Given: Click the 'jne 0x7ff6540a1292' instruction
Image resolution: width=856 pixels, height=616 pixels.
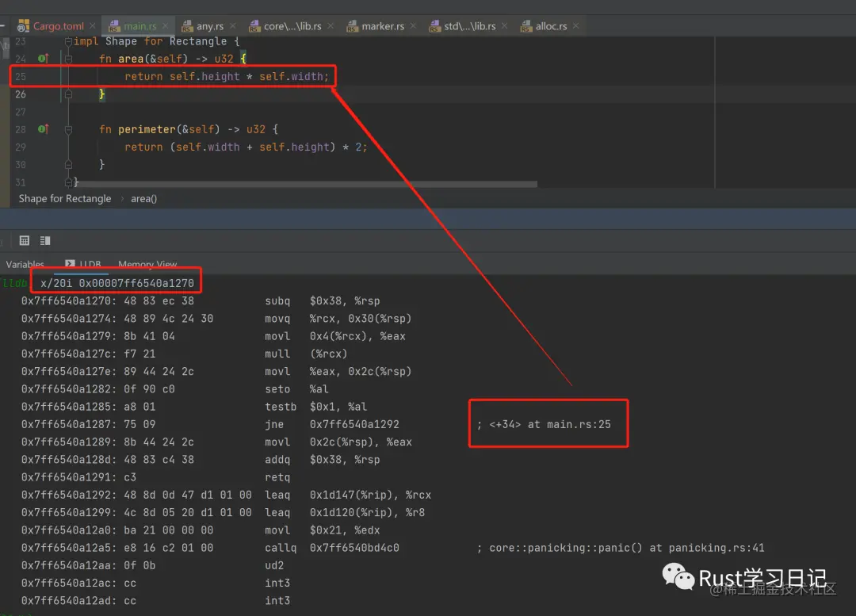Looking at the screenshot, I should 332,424.
